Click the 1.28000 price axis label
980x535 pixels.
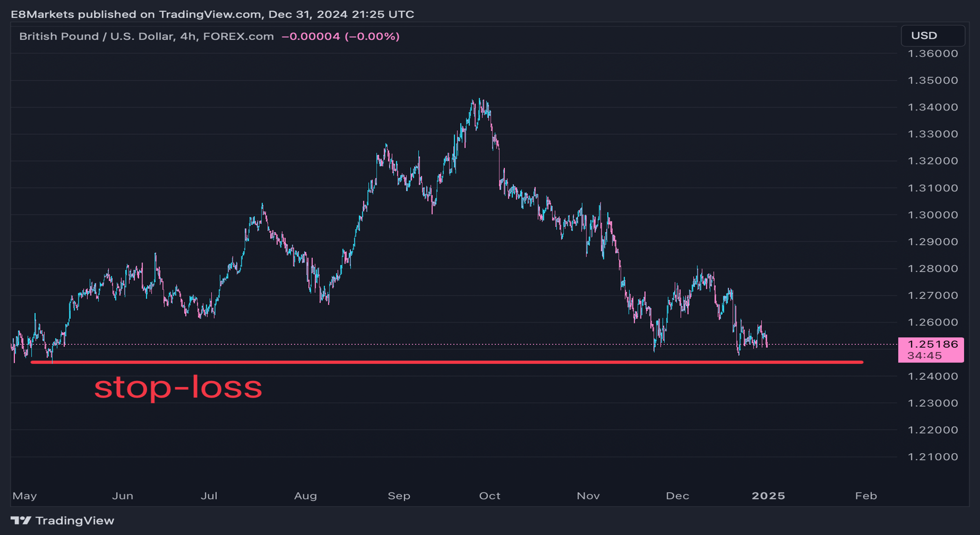tap(933, 268)
